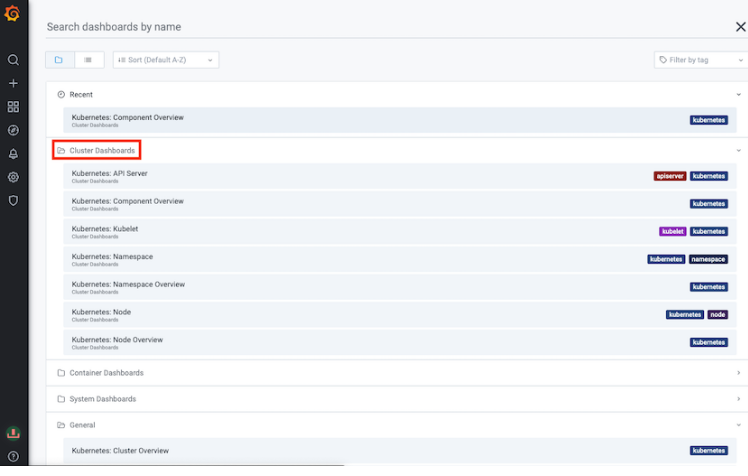Click kubernetes tag on the Recent row

[x=708, y=120]
